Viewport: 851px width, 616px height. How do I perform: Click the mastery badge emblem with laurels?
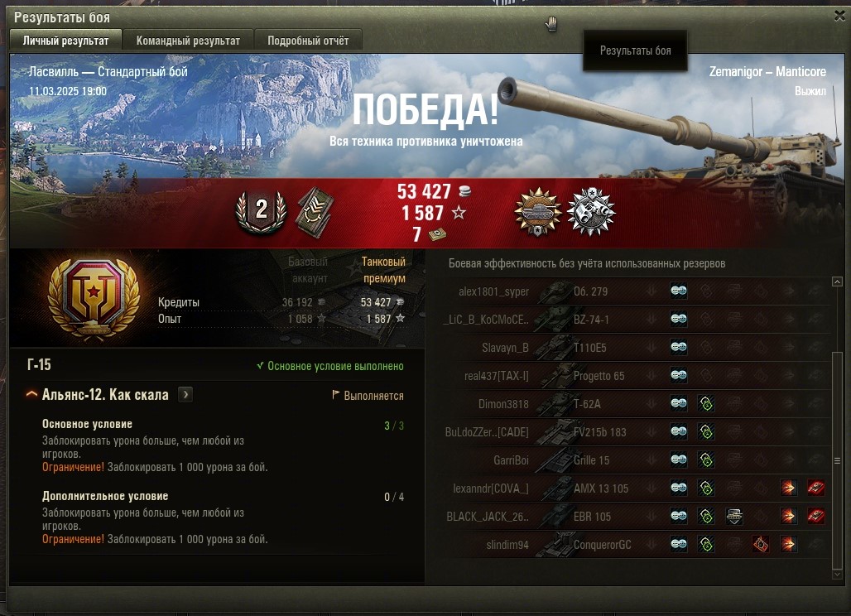(94, 299)
